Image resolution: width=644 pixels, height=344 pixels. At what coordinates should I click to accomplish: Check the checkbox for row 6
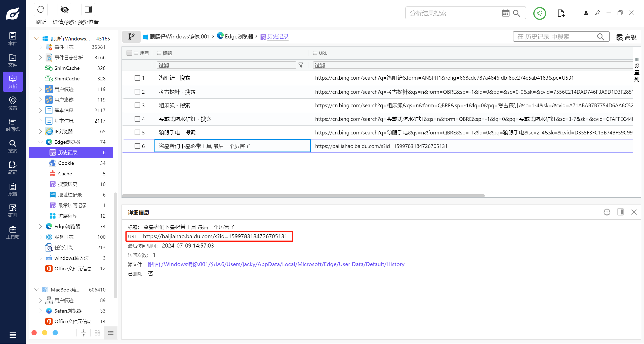pos(137,146)
